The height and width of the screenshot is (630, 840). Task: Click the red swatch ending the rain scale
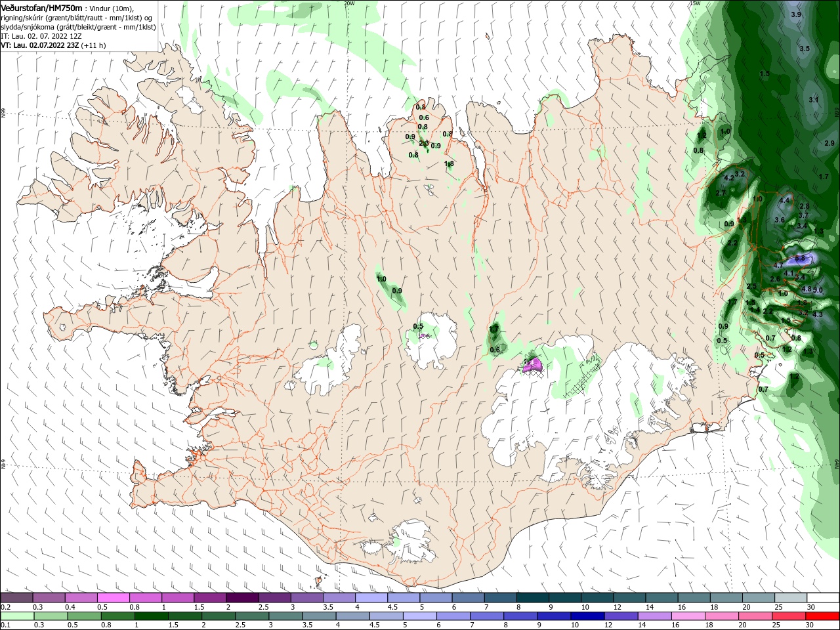pyautogui.click(x=823, y=616)
